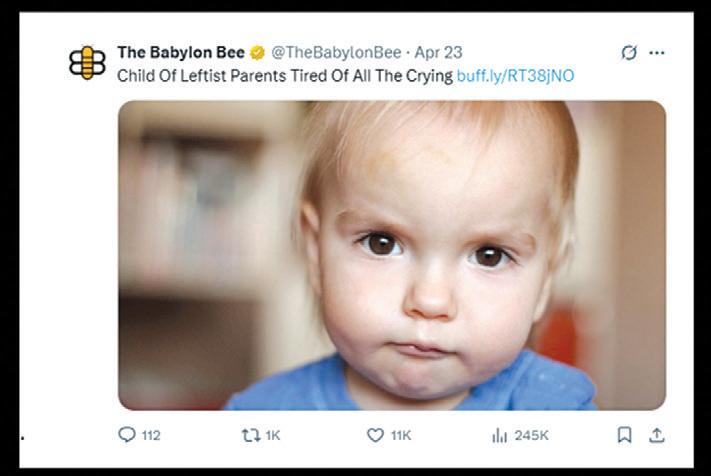Click the 112 replies count
This screenshot has height=476, width=711.
(151, 436)
